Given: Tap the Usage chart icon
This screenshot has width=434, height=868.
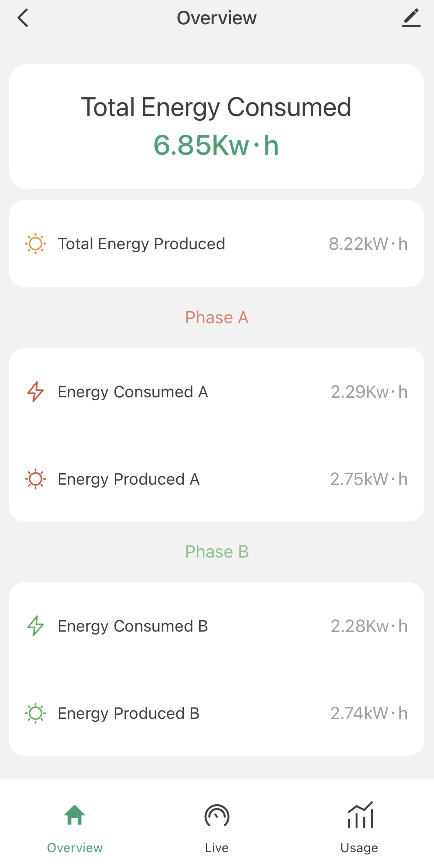Looking at the screenshot, I should 360,815.
